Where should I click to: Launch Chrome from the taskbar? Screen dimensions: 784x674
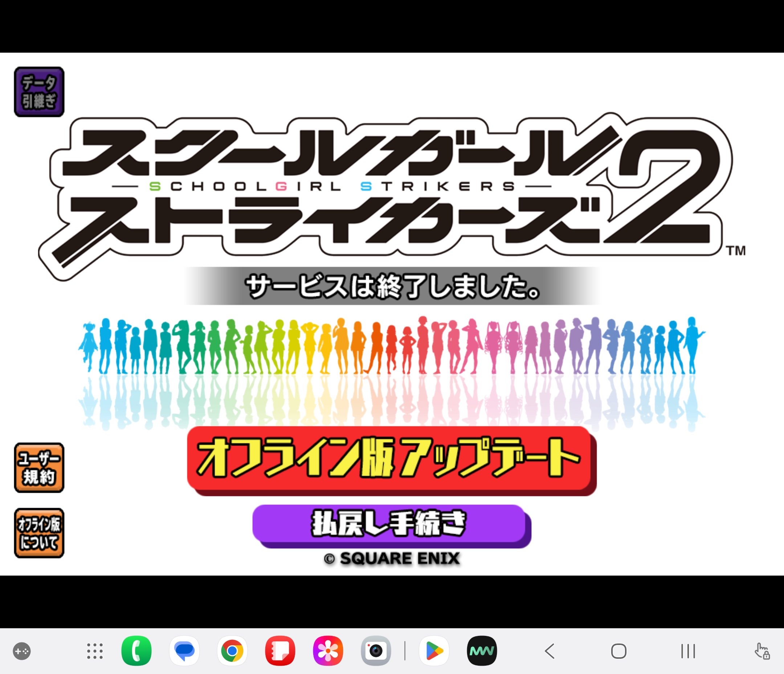point(232,651)
